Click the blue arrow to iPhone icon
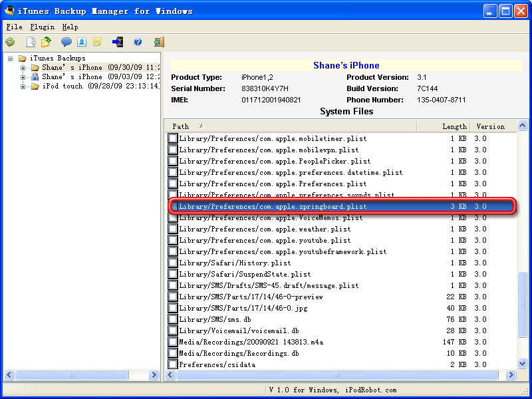Screen dimensions: 532x399 (x=118, y=42)
